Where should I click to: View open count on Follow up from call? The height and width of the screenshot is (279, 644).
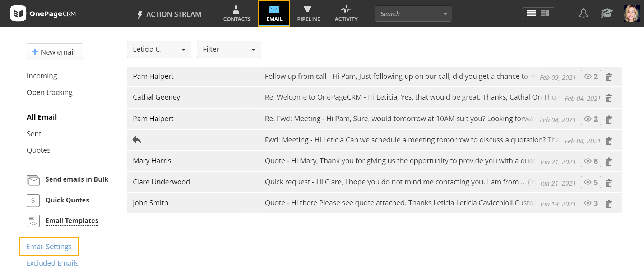pyautogui.click(x=590, y=76)
